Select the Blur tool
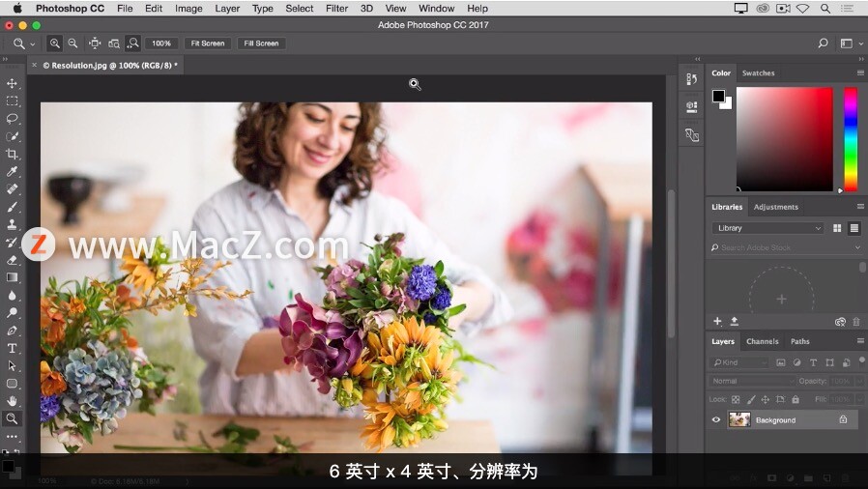The width and height of the screenshot is (868, 489). point(12,296)
